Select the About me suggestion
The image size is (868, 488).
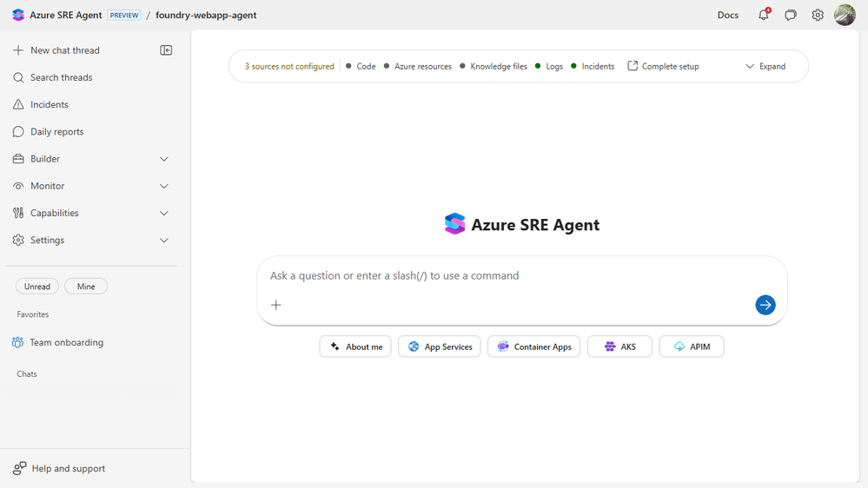pyautogui.click(x=355, y=346)
